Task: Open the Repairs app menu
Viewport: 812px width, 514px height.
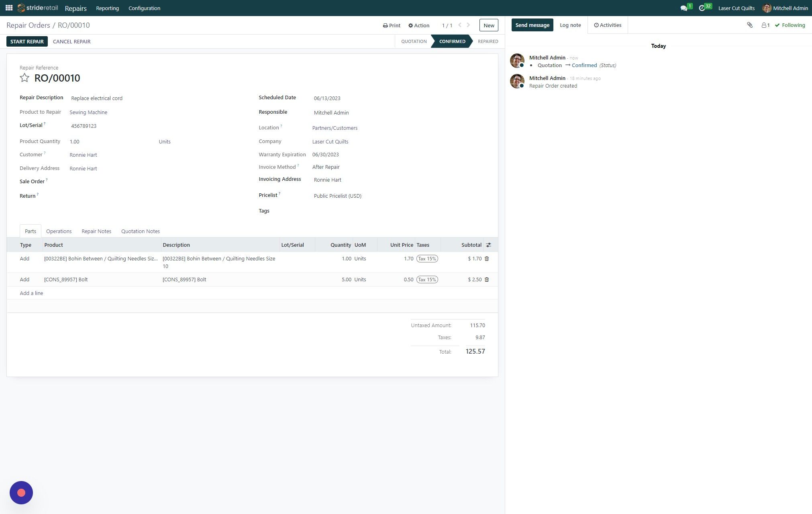Action: pos(75,8)
